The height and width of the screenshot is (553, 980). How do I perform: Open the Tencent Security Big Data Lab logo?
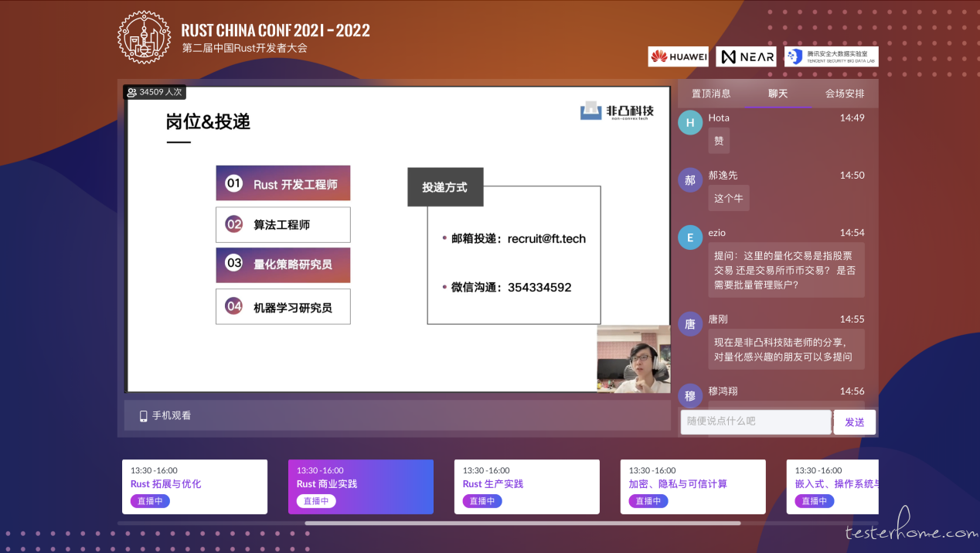[832, 56]
